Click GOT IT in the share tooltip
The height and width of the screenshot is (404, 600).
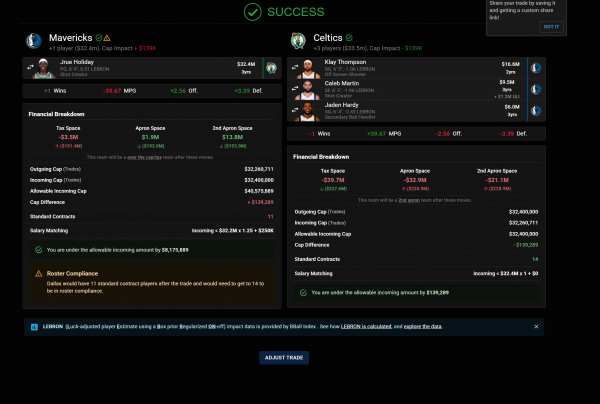click(551, 27)
